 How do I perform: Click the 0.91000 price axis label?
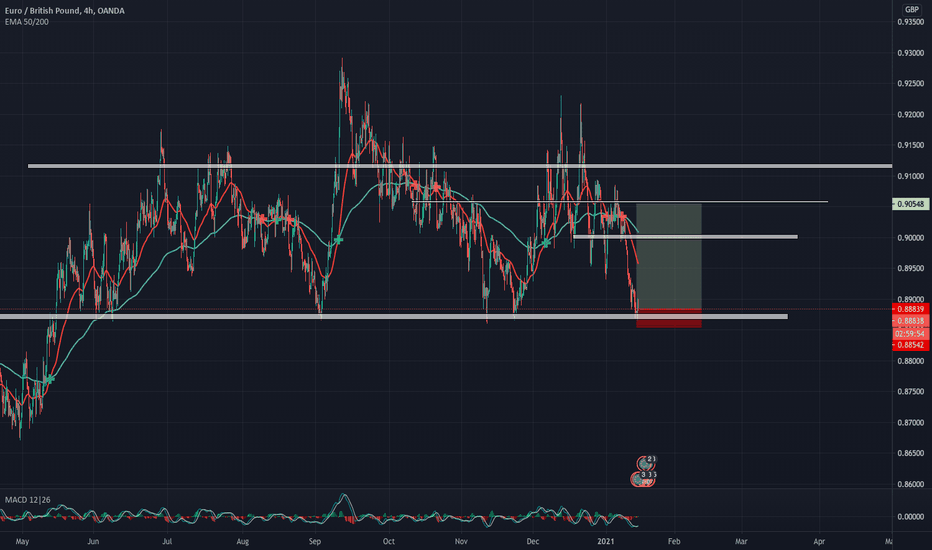pos(911,176)
